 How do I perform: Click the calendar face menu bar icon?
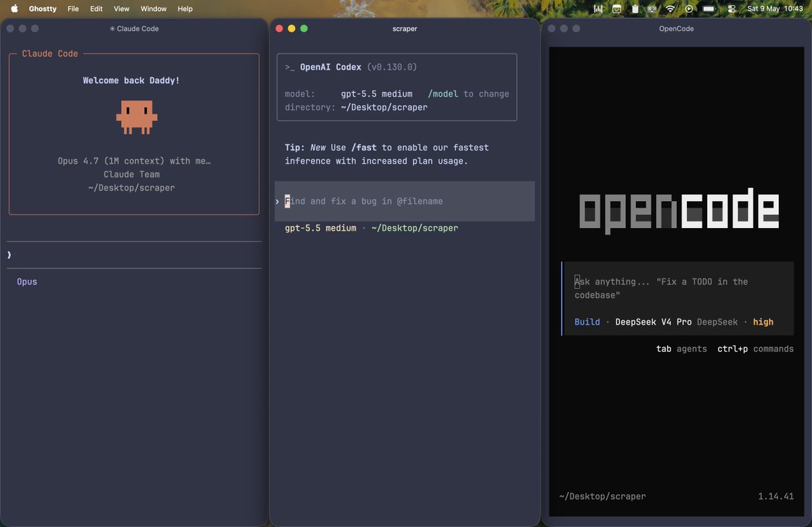(616, 9)
